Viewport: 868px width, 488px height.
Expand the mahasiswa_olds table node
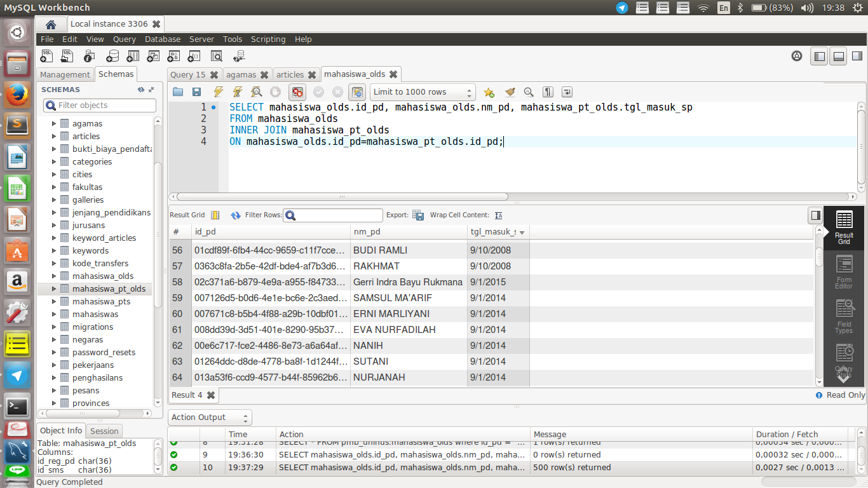tap(53, 276)
